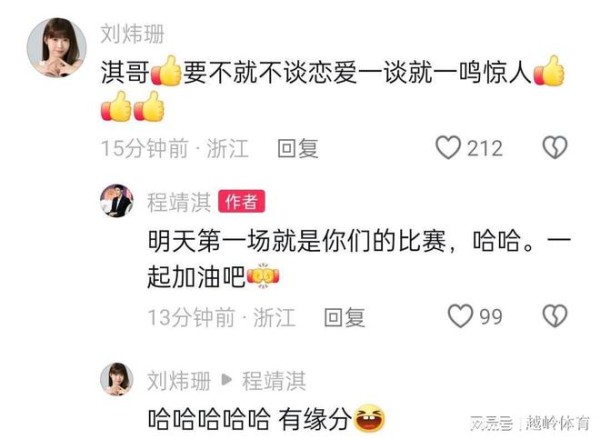Dislike 刘炜珊's top comment with broken heart
This screenshot has height=439, width=600.
[x=555, y=148]
